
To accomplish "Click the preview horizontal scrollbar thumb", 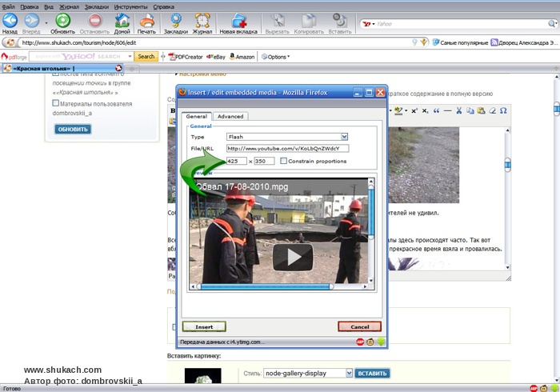I will point(265,286).
